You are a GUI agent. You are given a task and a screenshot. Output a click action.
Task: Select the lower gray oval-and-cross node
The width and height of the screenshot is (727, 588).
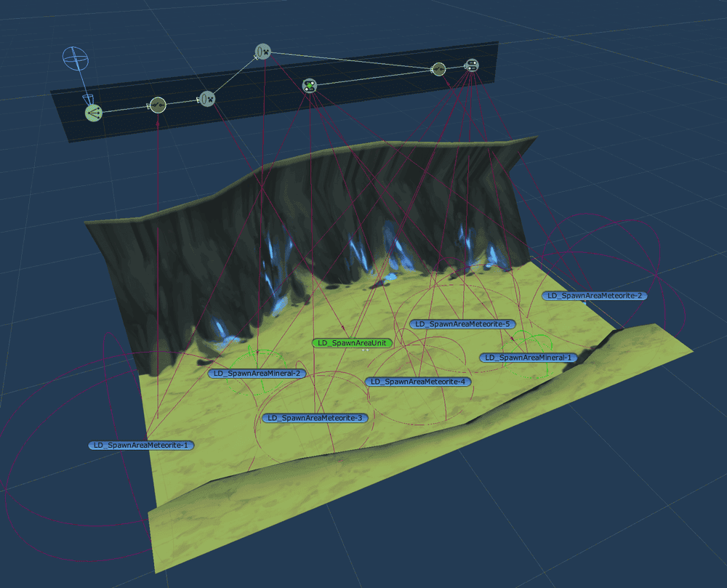(207, 97)
